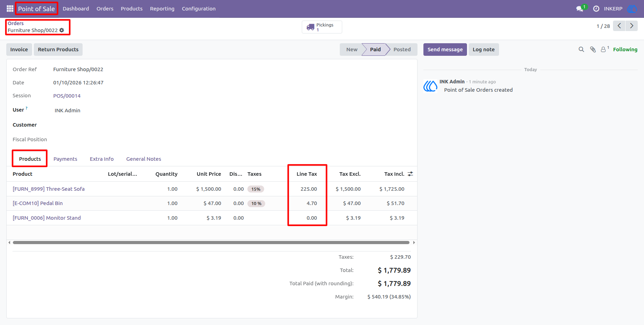644x325 pixels.
Task: Open the Monitor Stand product link
Action: [x=47, y=218]
